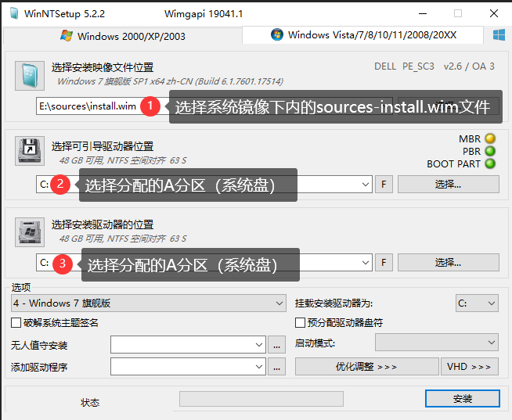Image resolution: width=512 pixels, height=420 pixels.
Task: Toggle the 预分配驱动器盘符 checkbox
Action: (300, 322)
